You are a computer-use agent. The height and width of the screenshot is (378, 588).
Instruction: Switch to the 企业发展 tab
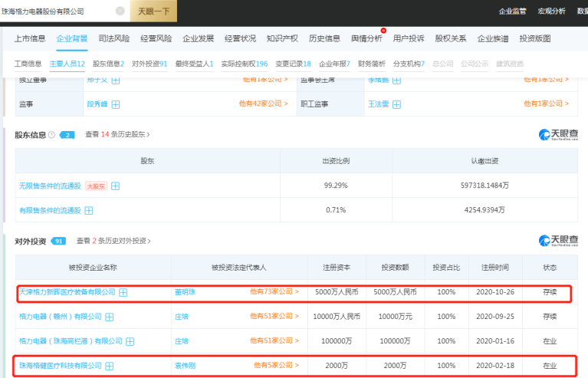click(x=198, y=38)
